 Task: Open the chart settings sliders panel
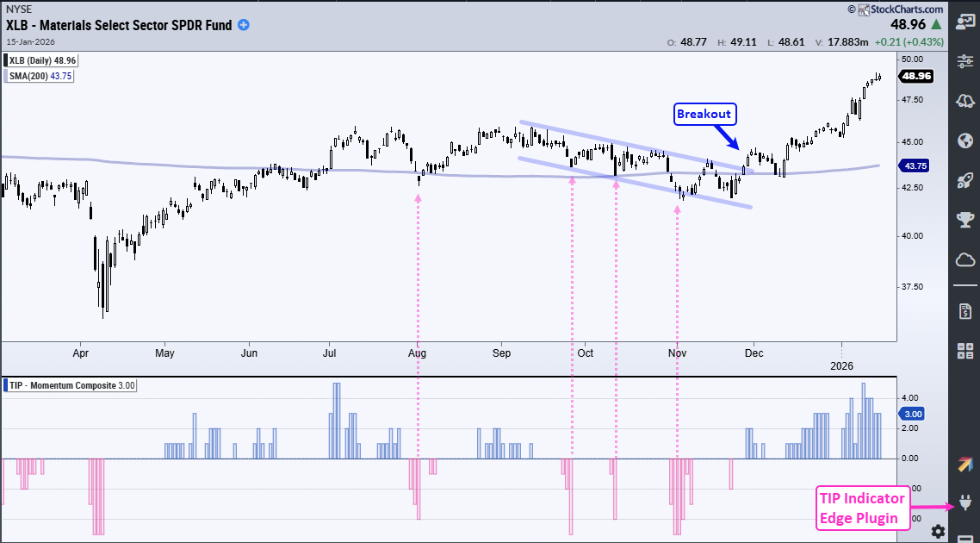964,61
